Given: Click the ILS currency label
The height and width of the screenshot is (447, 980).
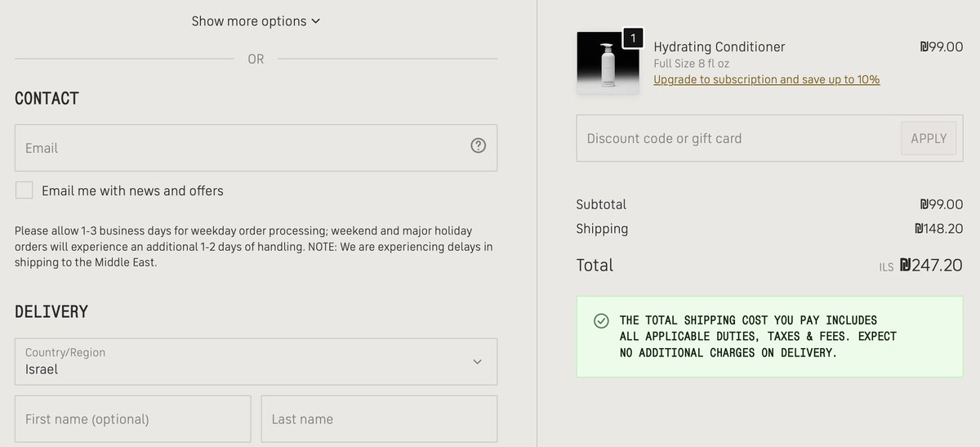Looking at the screenshot, I should click(x=886, y=267).
